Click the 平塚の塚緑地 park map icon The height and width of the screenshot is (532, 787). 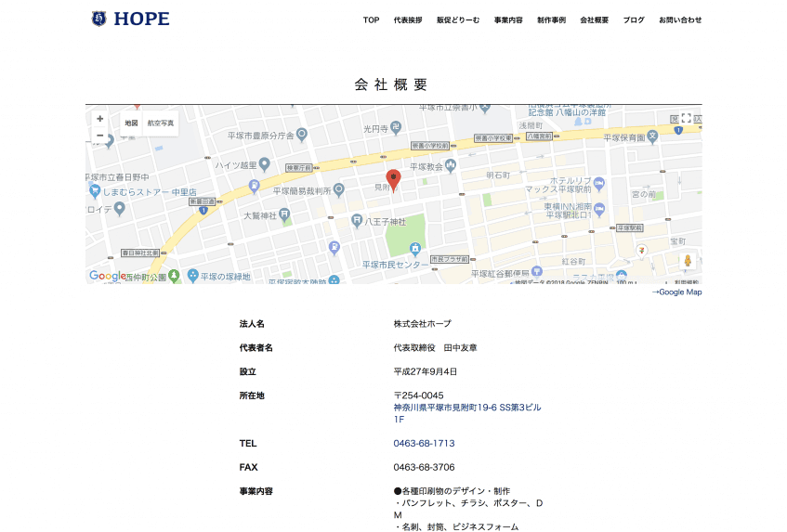pos(192,275)
